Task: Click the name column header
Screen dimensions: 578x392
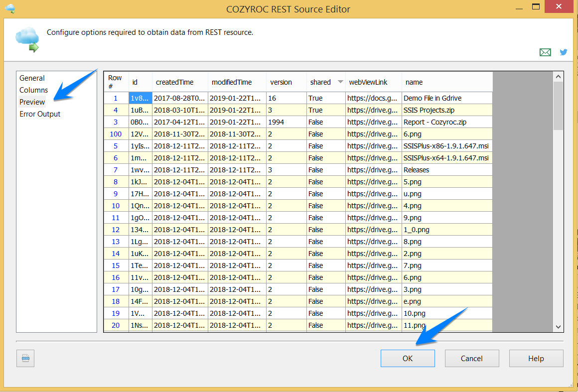Action: click(447, 82)
